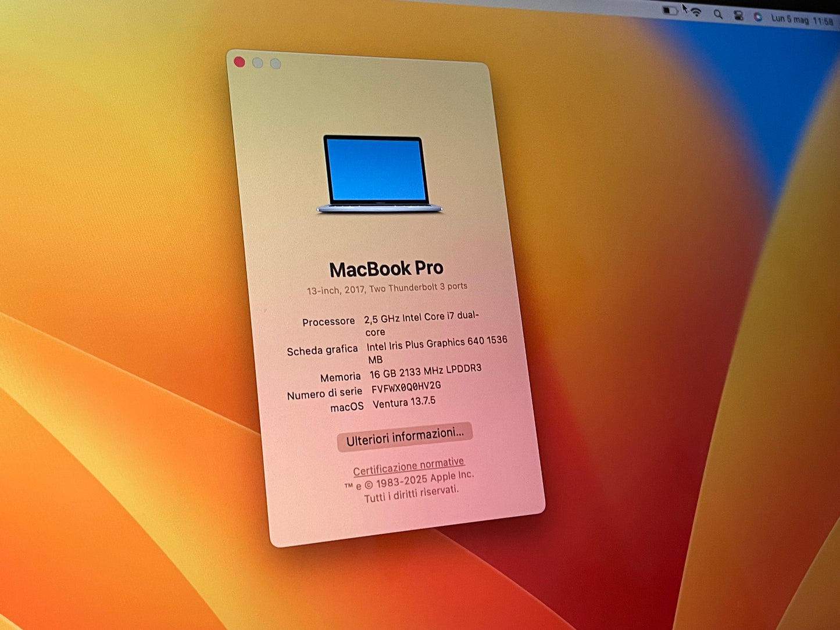Click 'Ventura 13.7.5' version text
The image size is (840, 630).
click(404, 402)
